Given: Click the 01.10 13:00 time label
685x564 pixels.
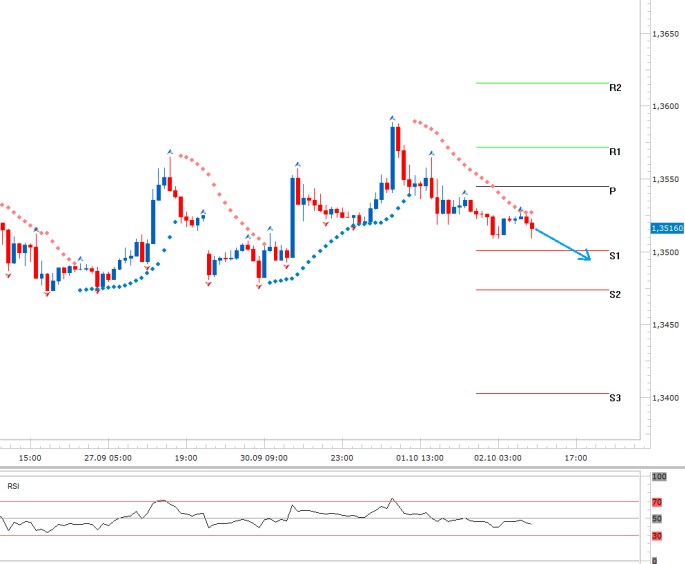Looking at the screenshot, I should [420, 458].
